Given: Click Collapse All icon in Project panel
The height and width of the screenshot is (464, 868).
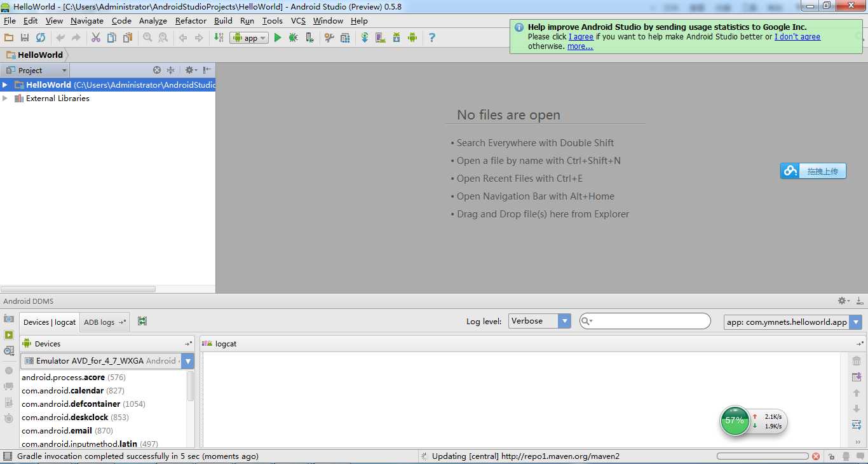Looking at the screenshot, I should tap(170, 70).
